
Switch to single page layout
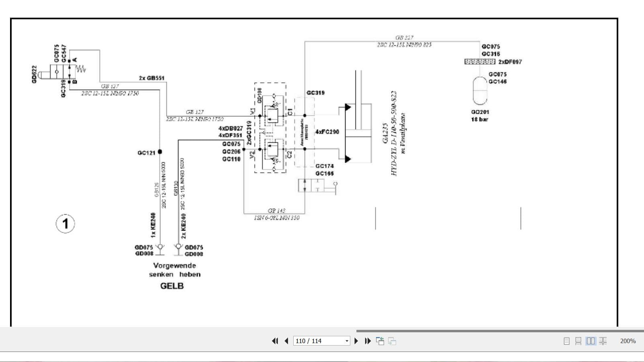pyautogui.click(x=566, y=341)
